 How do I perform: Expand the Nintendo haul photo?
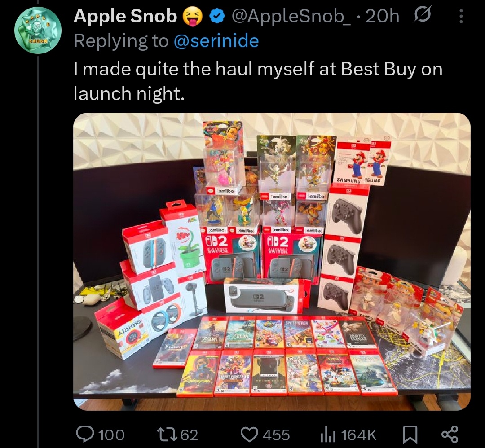tap(272, 262)
